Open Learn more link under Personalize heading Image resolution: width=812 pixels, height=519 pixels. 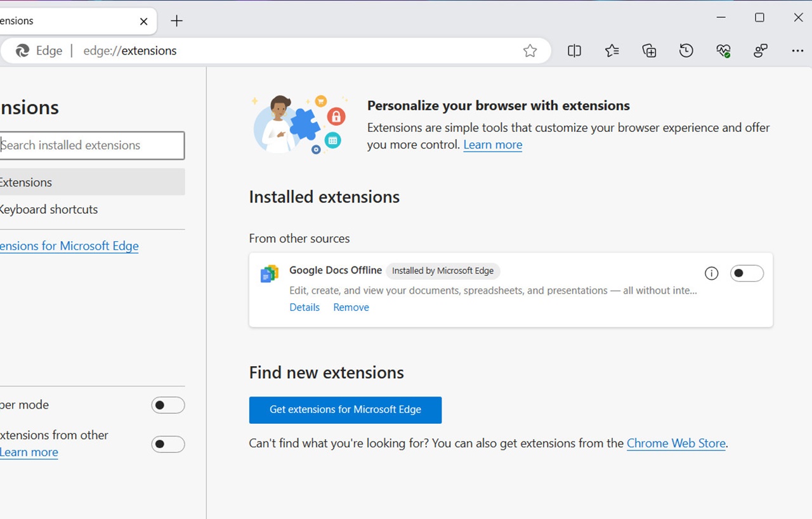(x=493, y=145)
